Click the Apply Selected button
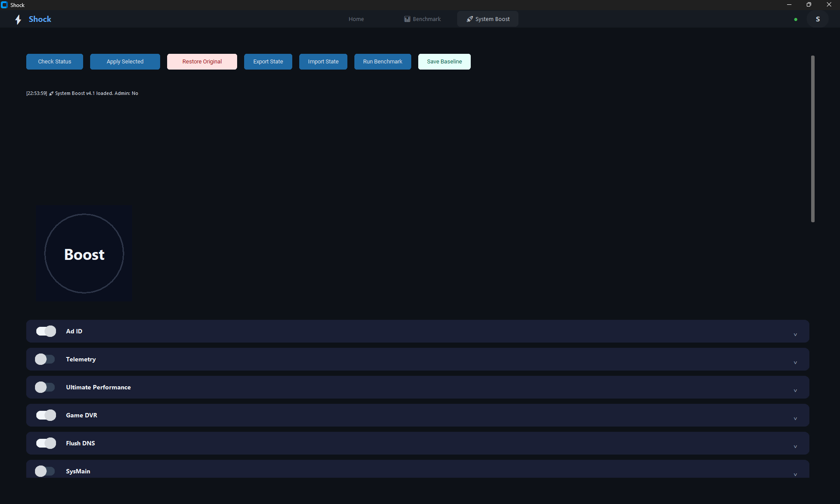 click(125, 62)
